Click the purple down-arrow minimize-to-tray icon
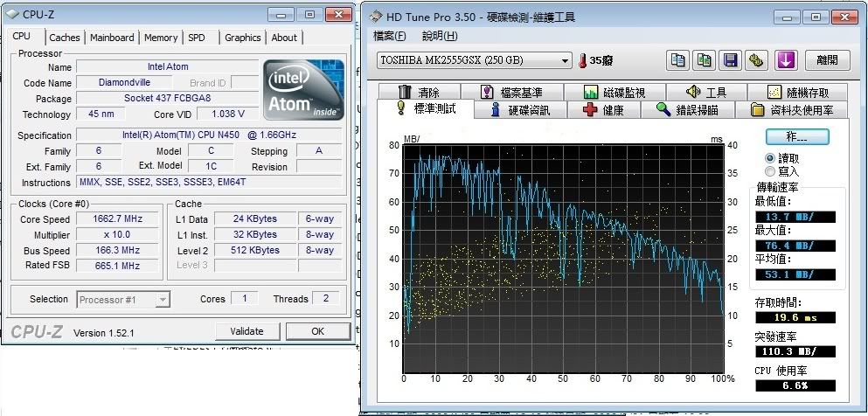This screenshot has height=416, width=868. [786, 60]
